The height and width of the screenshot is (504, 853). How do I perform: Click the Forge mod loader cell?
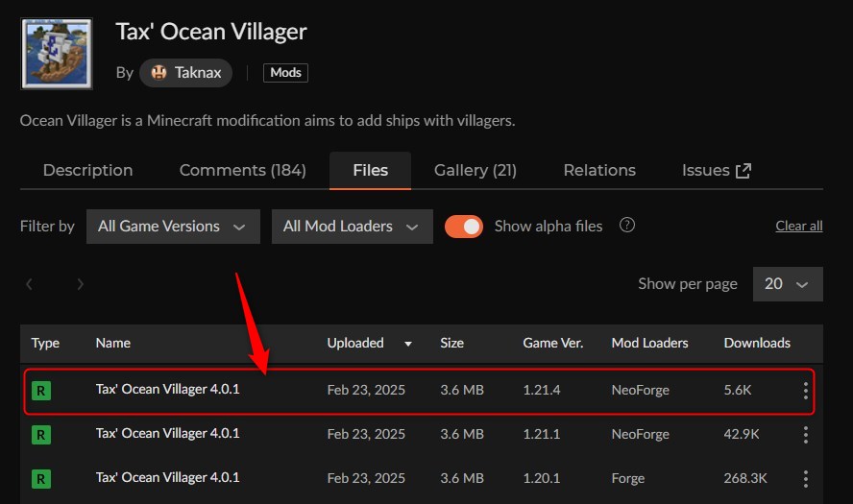(x=628, y=478)
